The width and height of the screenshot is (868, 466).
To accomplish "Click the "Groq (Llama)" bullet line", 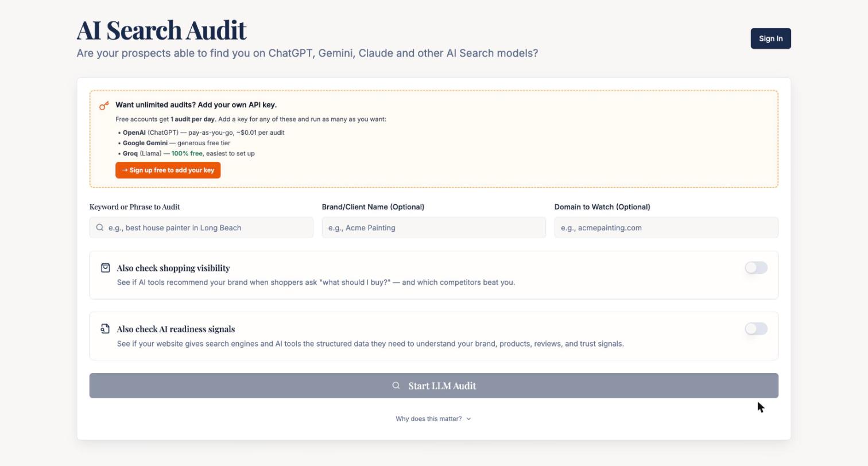I will pyautogui.click(x=186, y=153).
